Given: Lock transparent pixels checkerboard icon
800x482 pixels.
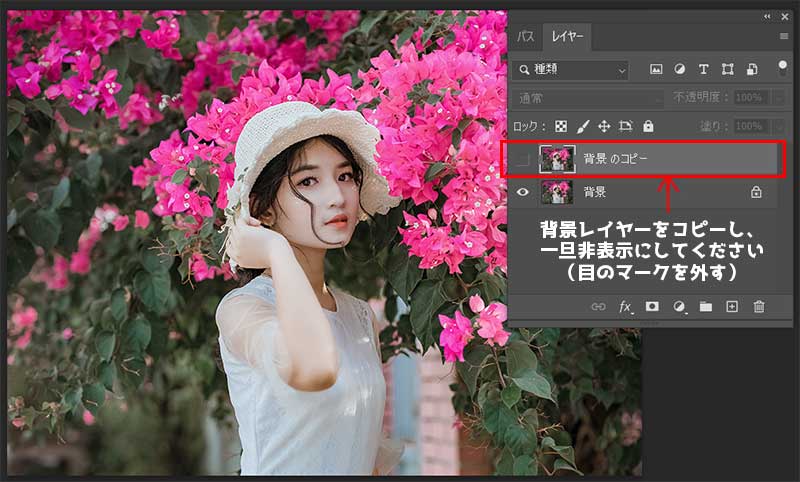Looking at the screenshot, I should 561,126.
